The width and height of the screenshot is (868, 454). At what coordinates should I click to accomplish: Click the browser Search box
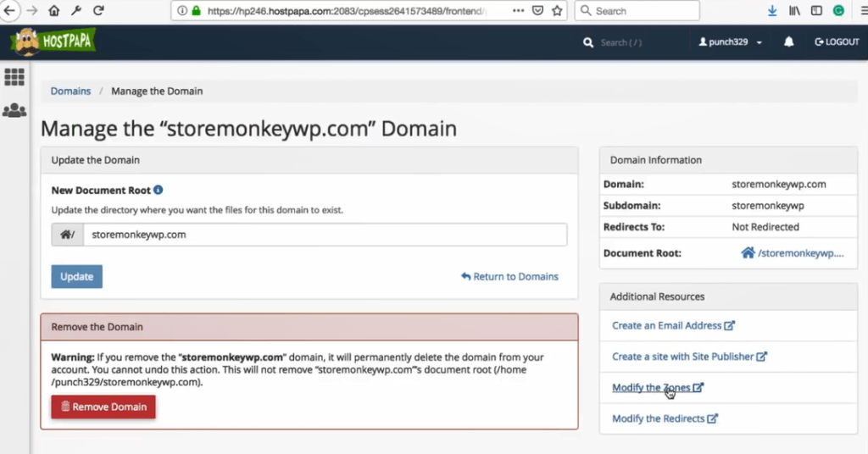tap(637, 10)
